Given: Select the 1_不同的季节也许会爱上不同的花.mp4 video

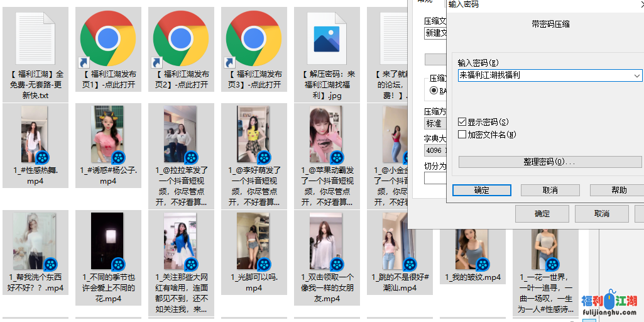Looking at the screenshot, I should [x=107, y=241].
